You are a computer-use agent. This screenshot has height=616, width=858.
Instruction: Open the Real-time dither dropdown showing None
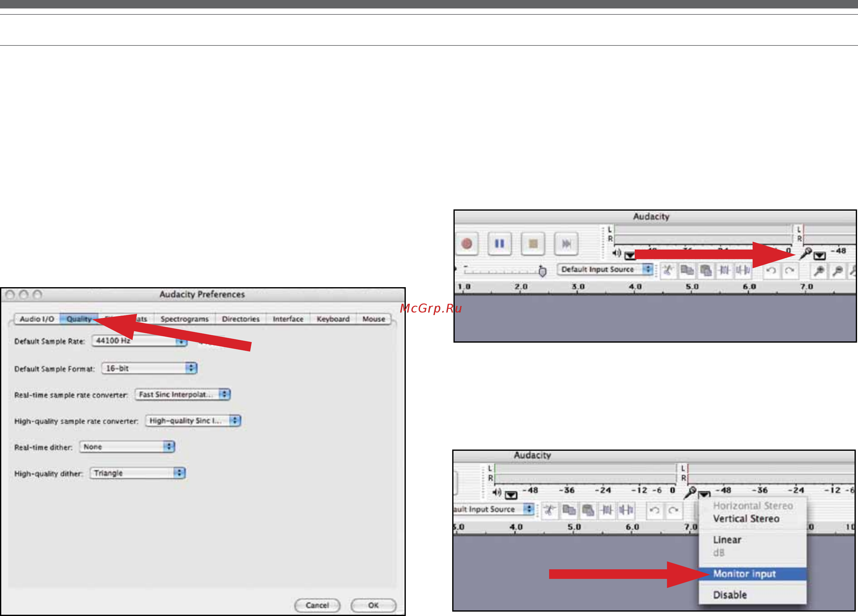pyautogui.click(x=127, y=447)
